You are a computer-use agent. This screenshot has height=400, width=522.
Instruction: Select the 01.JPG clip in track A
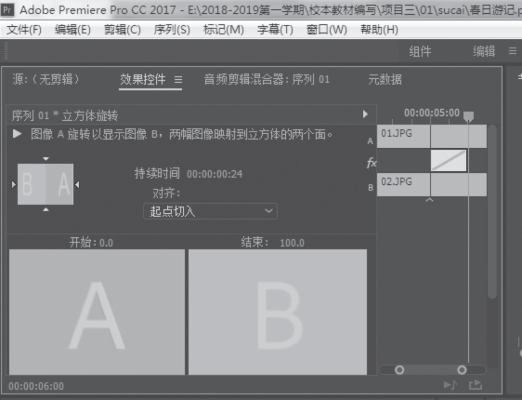coord(432,136)
